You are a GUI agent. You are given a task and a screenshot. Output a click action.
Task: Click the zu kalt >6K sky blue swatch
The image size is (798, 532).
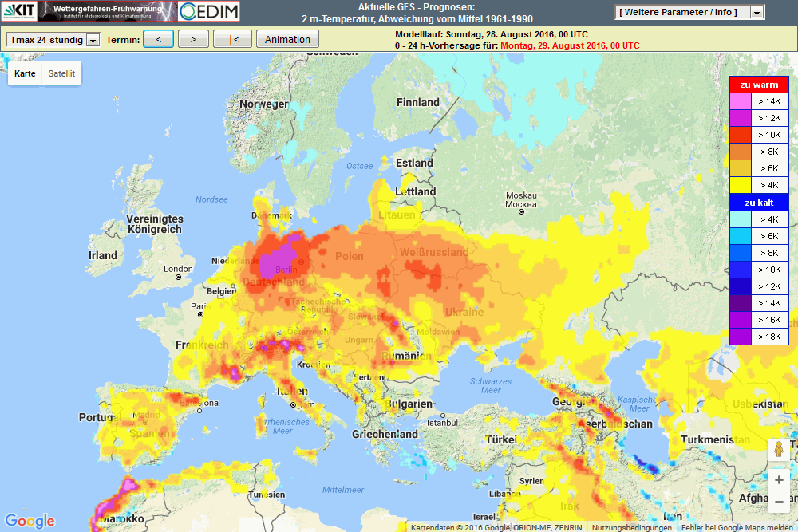pyautogui.click(x=741, y=236)
